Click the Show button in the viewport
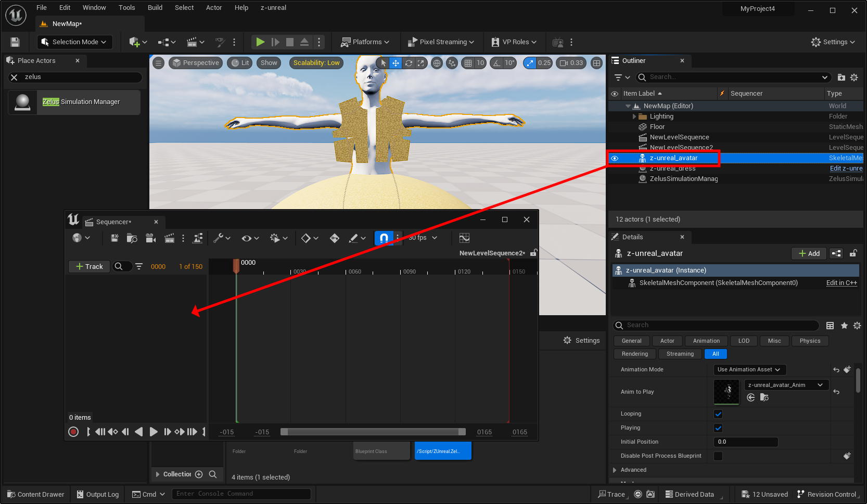Image resolution: width=867 pixels, height=504 pixels. coord(269,63)
